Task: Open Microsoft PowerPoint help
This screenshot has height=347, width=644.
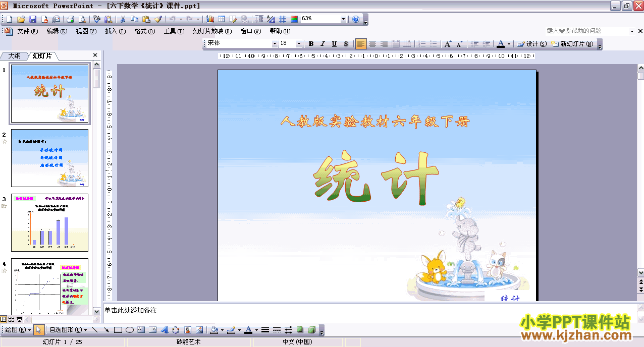Action: point(356,19)
